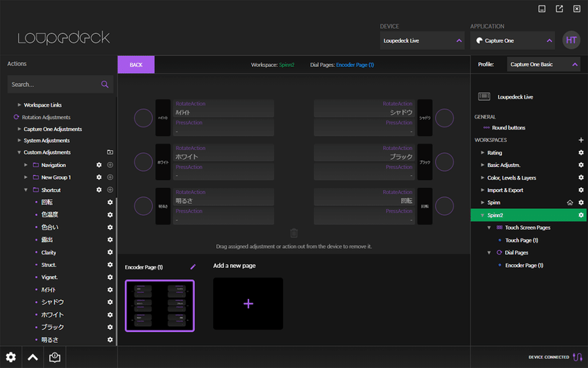Open gear settings for Color, Levels & Layers
The height and width of the screenshot is (368, 588).
(x=581, y=177)
